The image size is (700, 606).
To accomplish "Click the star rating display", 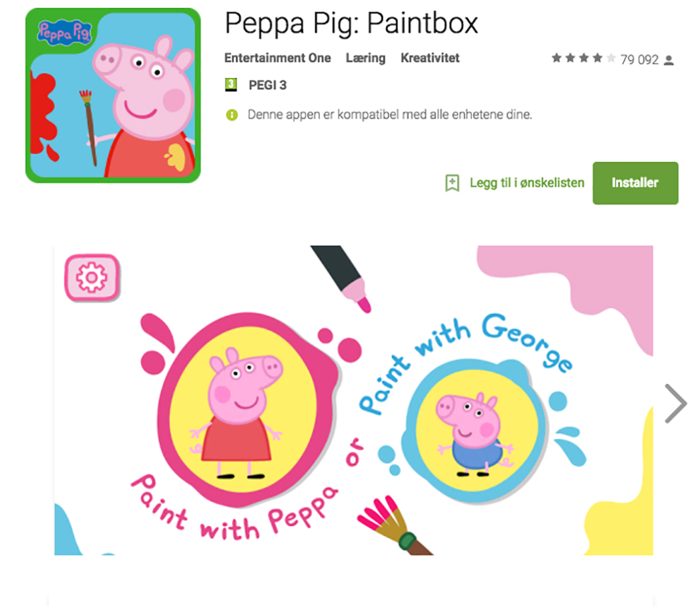I will 583,58.
